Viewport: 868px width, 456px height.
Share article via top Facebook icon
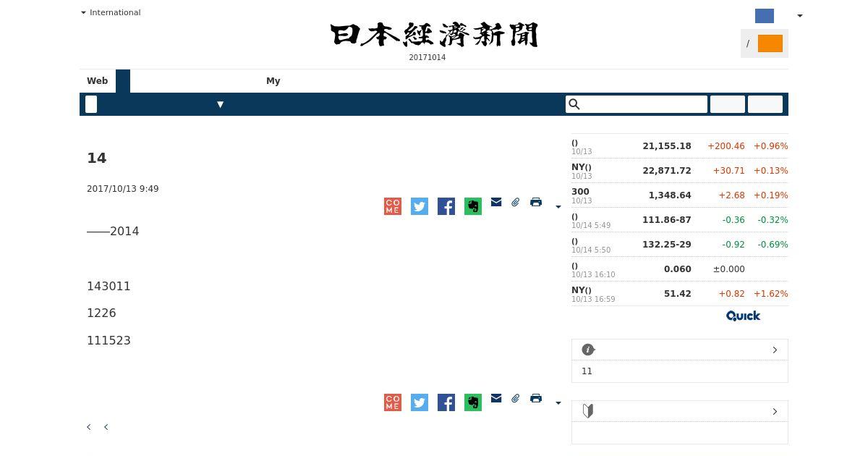[446, 206]
